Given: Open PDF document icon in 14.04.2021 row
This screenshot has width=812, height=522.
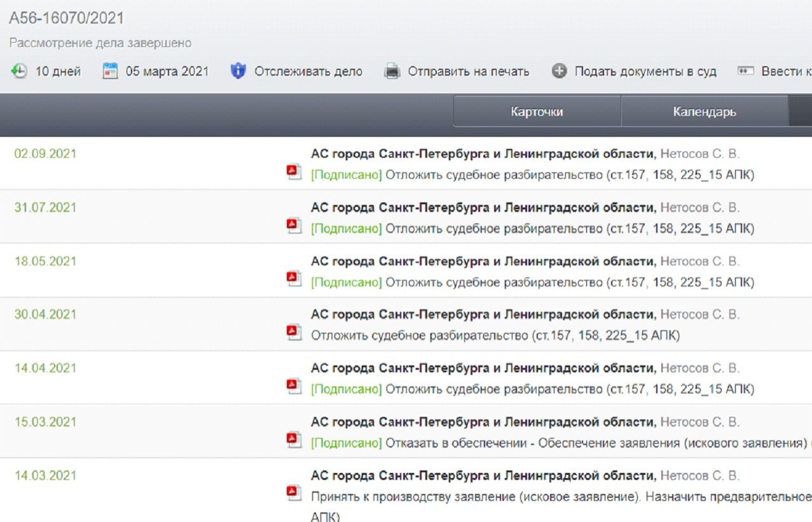Looking at the screenshot, I should (x=293, y=386).
